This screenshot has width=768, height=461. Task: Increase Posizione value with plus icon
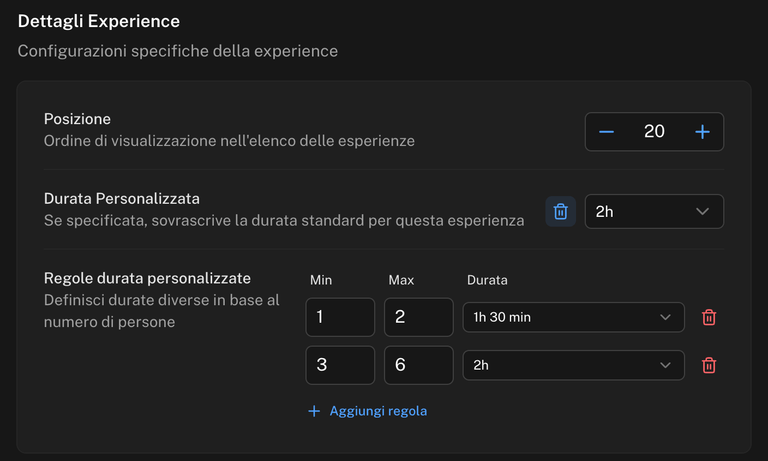tap(702, 132)
